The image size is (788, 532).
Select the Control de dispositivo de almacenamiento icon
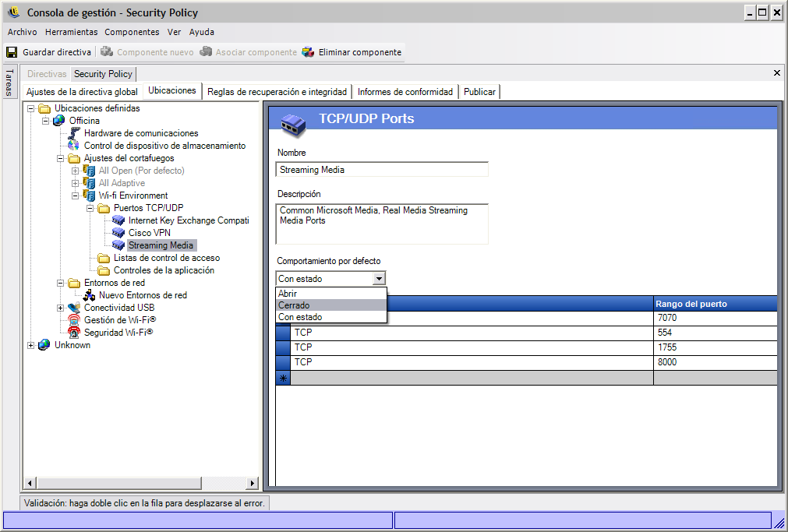point(74,146)
